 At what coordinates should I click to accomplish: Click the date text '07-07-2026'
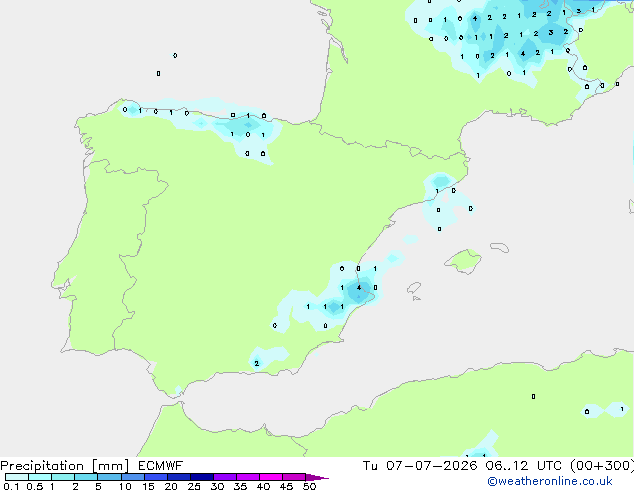click(x=431, y=466)
